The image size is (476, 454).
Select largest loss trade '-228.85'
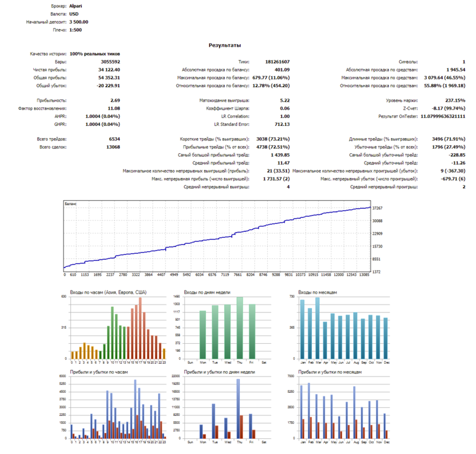point(457,155)
